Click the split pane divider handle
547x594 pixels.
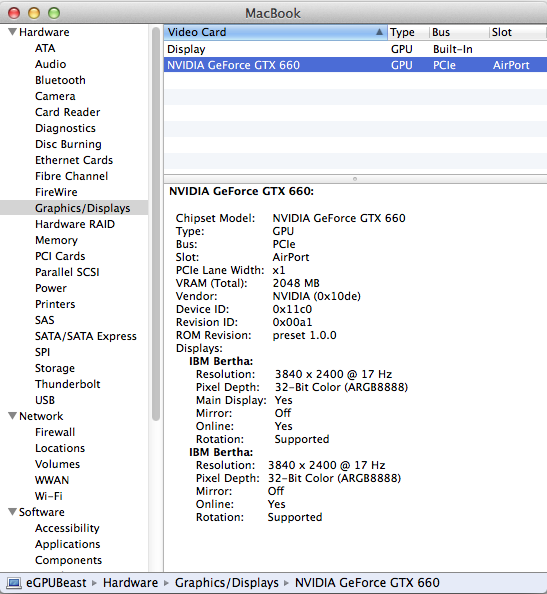pos(355,179)
